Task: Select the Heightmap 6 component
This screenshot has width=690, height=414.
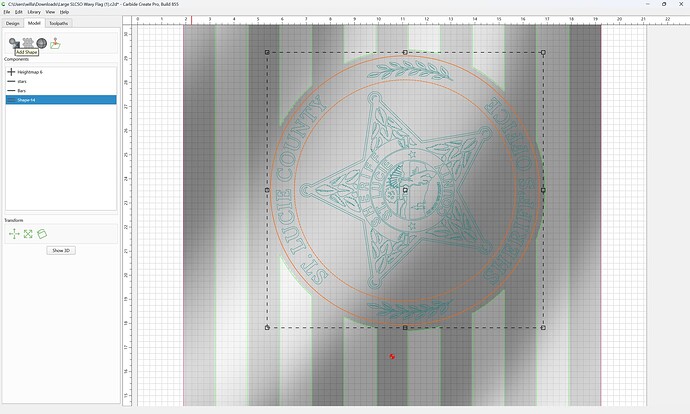Action: pyautogui.click(x=61, y=72)
